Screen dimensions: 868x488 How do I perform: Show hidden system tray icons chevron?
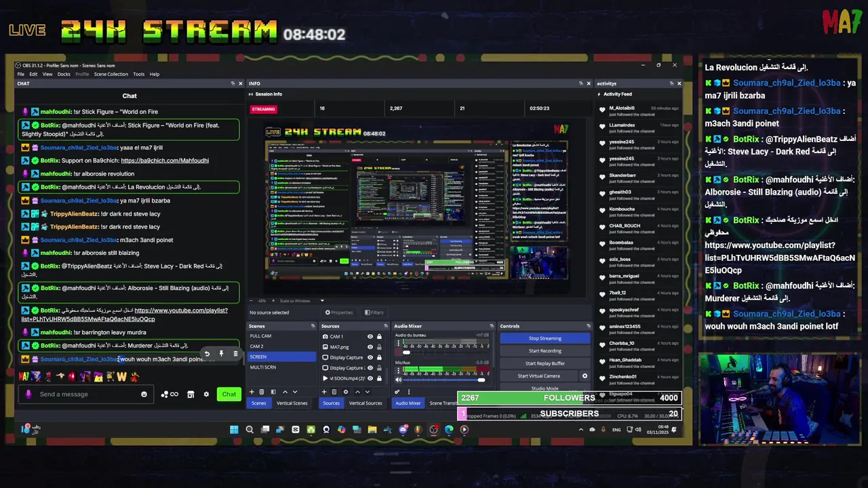(580, 430)
